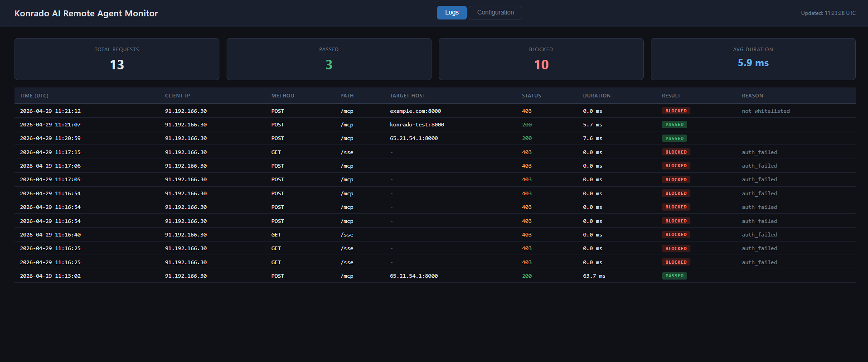
Task: Select timestamp 2026-04-29 11:20:59
Action: pos(50,138)
